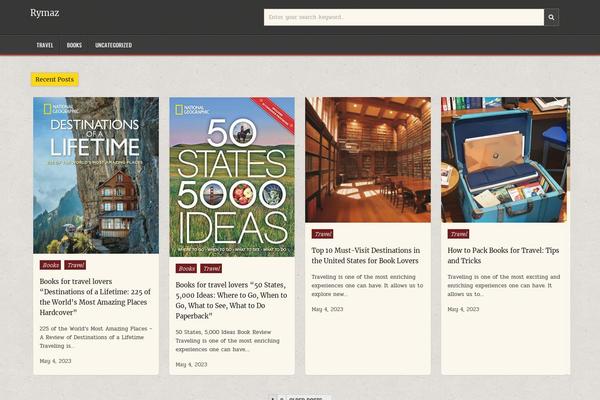Open the blue suitcase post thumbnail
600x400 pixels.
[x=505, y=160]
